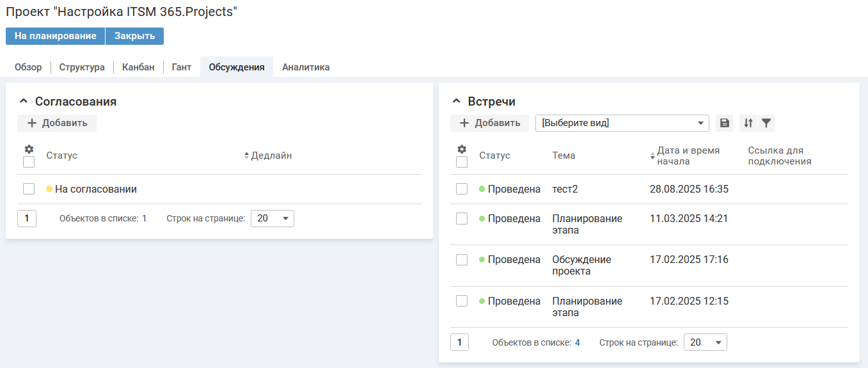Click page 1 in Согласования pagination

point(27,218)
